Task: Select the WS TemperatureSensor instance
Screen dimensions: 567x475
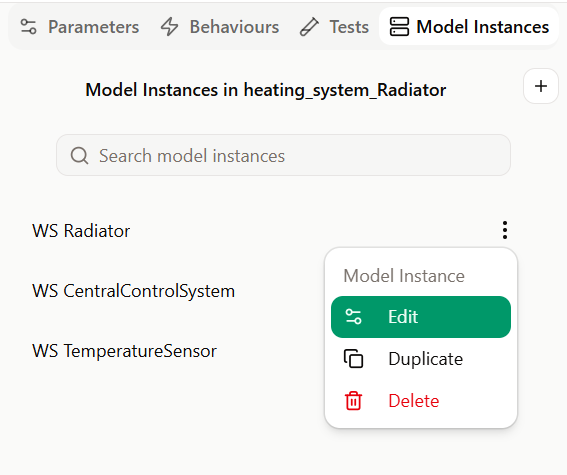Action: [x=124, y=351]
